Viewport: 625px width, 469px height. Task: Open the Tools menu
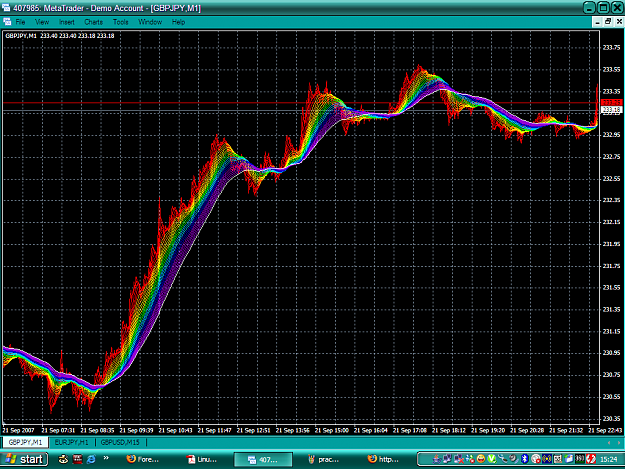click(x=120, y=22)
